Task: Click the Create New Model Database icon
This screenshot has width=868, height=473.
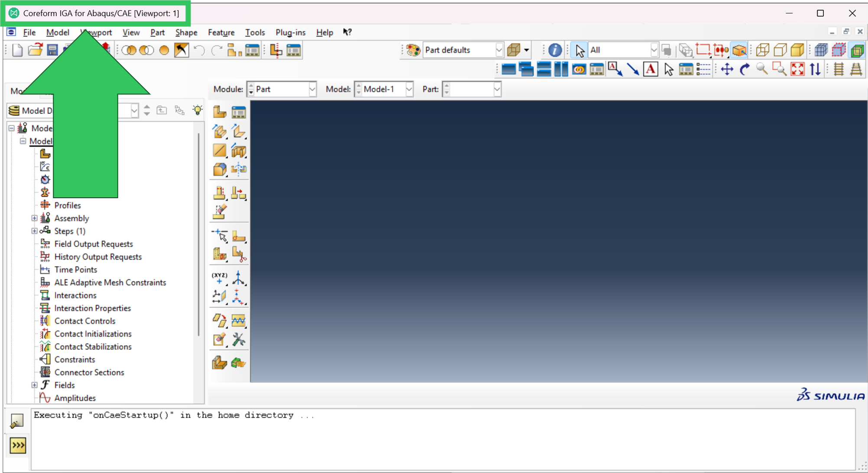Action: click(x=17, y=50)
